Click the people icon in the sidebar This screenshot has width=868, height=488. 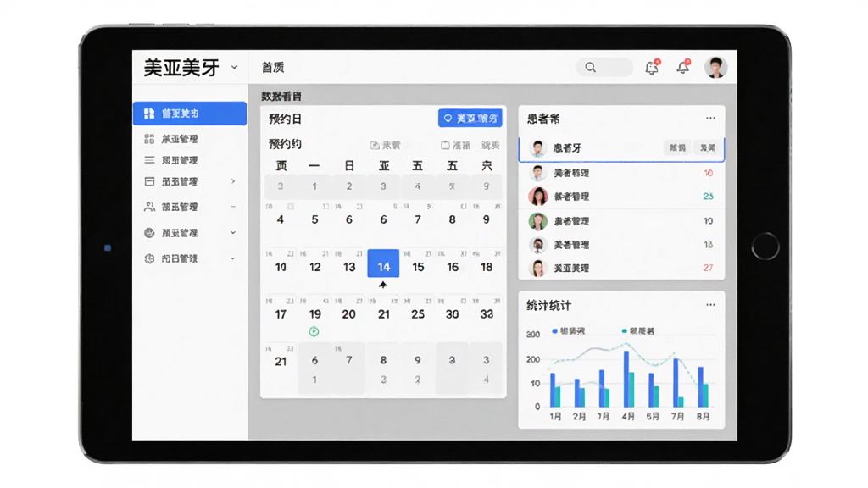(x=149, y=207)
